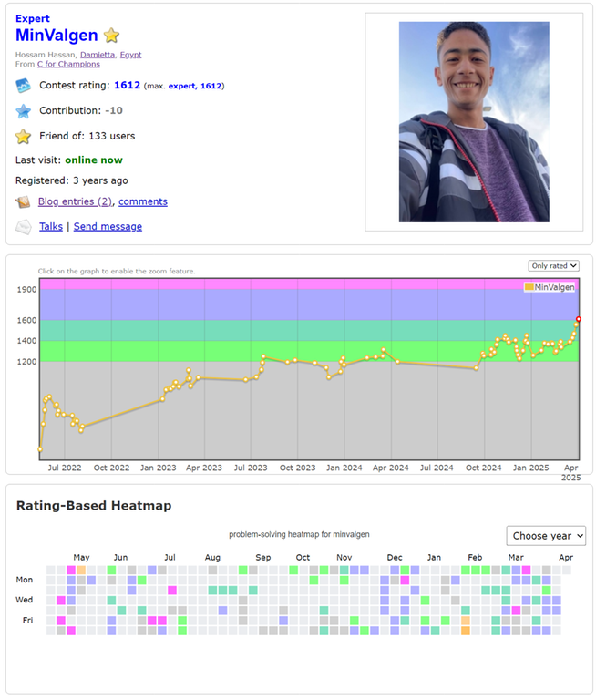This screenshot has height=700, width=596.
Task: Click the orange heatmap cell under Feb
Action: click(466, 630)
